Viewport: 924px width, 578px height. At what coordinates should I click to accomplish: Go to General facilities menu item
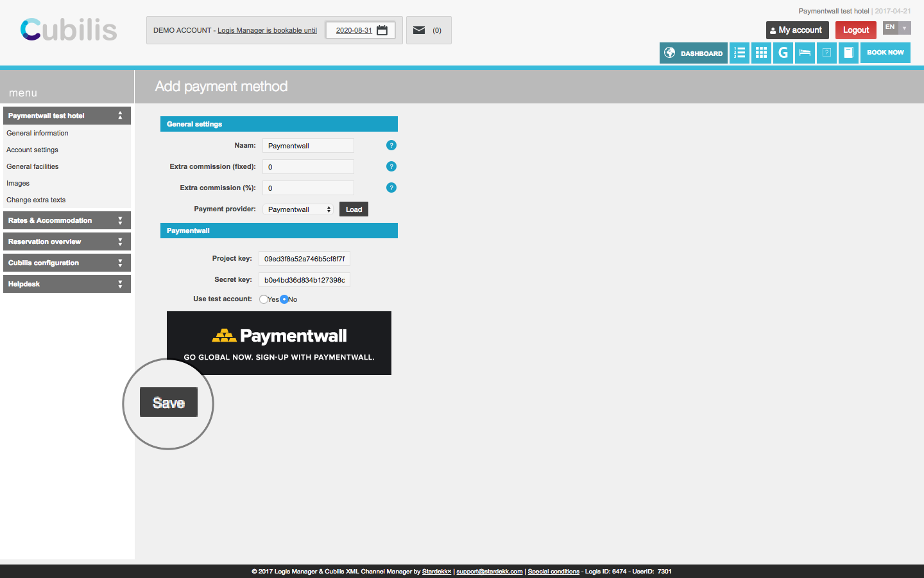(32, 166)
